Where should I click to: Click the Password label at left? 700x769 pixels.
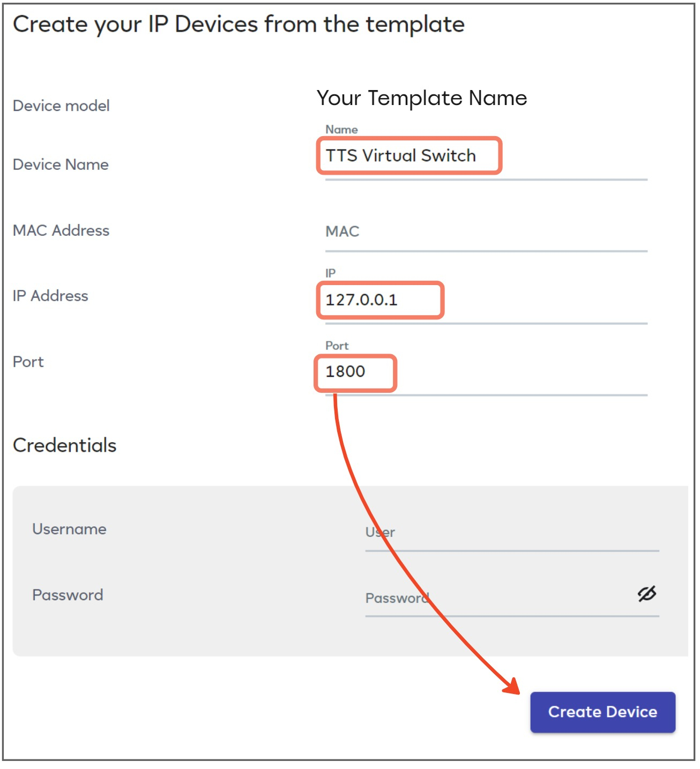[x=68, y=595]
